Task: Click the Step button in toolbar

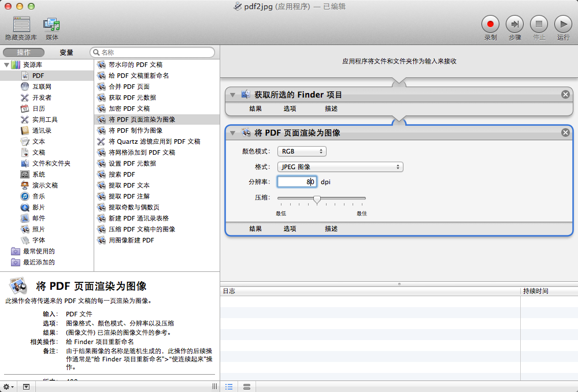Action: pos(514,24)
